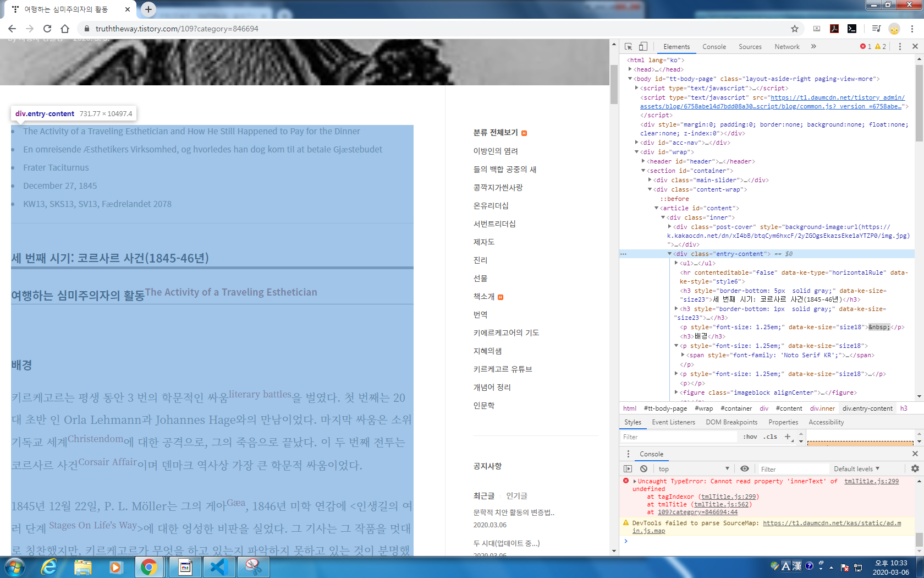Switch to the Elements tab

[676, 47]
